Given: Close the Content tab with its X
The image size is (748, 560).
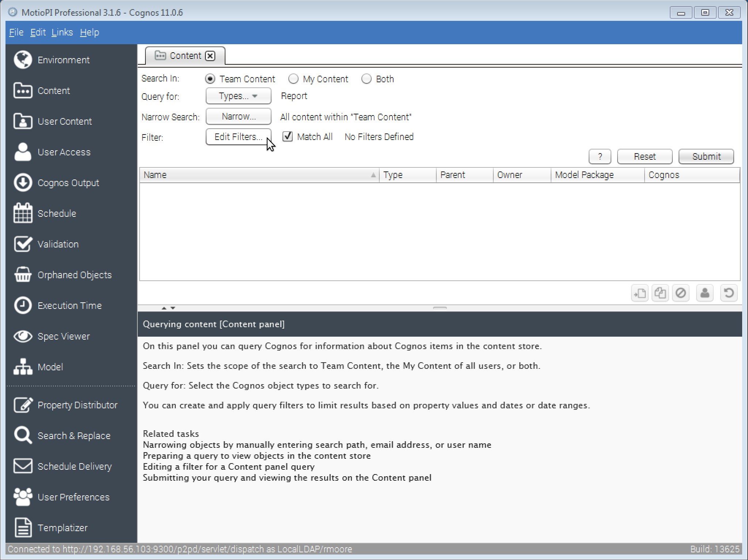Looking at the screenshot, I should point(210,56).
